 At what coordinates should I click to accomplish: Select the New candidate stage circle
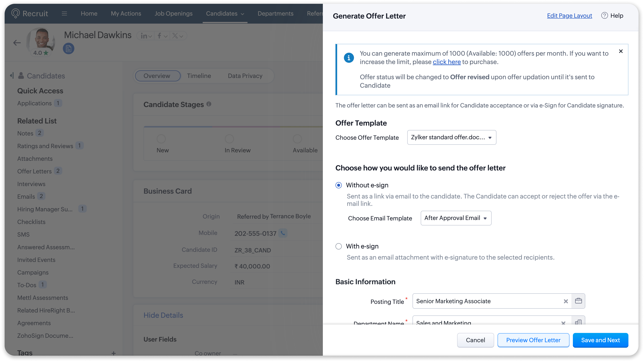click(x=161, y=139)
